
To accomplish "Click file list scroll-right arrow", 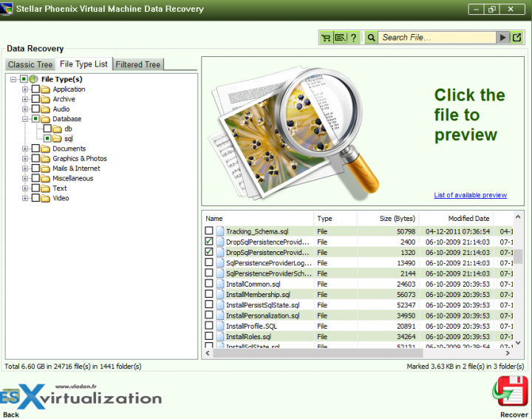I will tap(508, 353).
